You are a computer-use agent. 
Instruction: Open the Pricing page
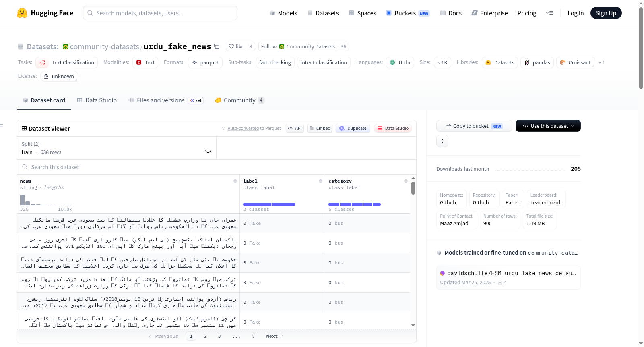click(527, 13)
